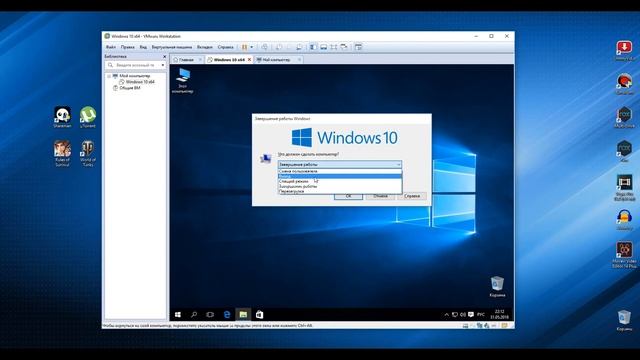This screenshot has width=640, height=360.
Task: Click the Справка button in shutdown dialog
Action: pyautogui.click(x=412, y=196)
